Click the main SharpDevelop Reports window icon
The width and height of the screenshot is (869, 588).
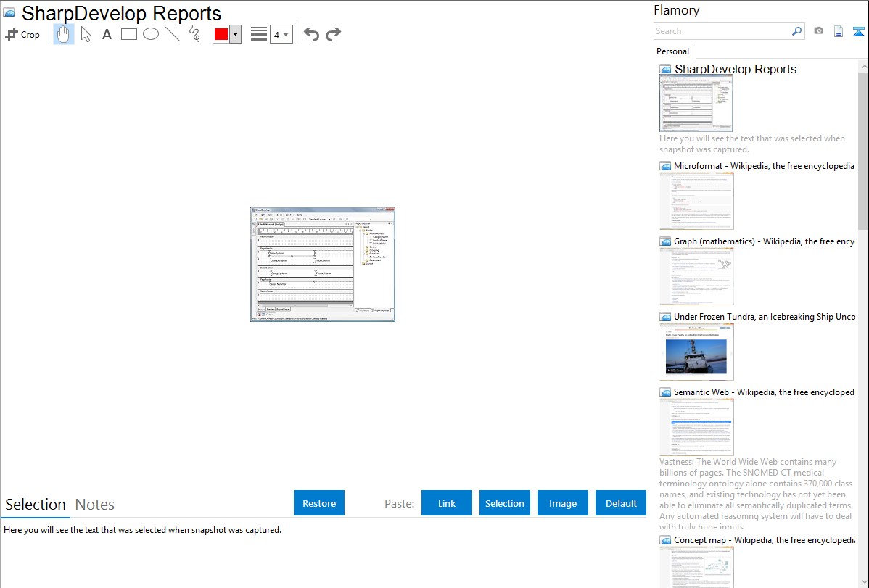click(x=9, y=12)
